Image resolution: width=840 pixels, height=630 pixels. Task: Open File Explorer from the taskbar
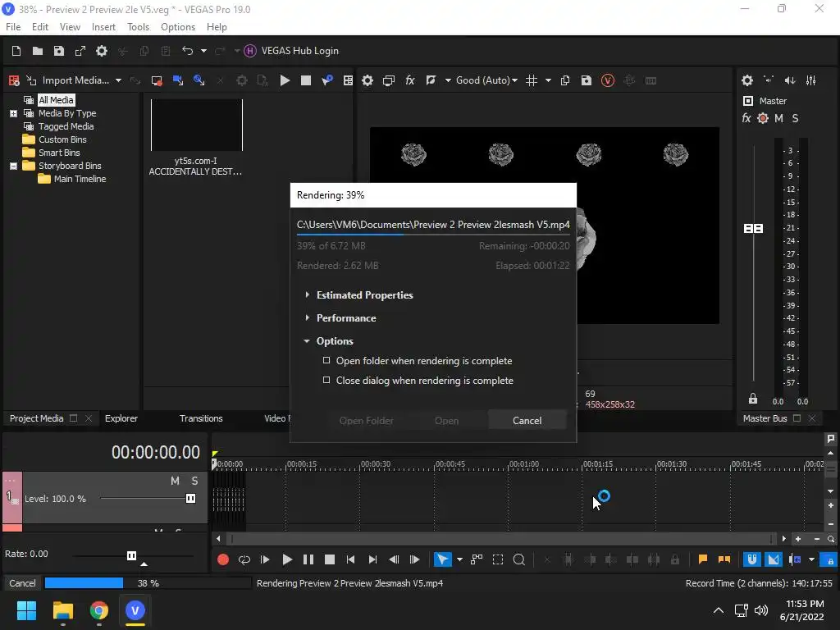(x=63, y=610)
